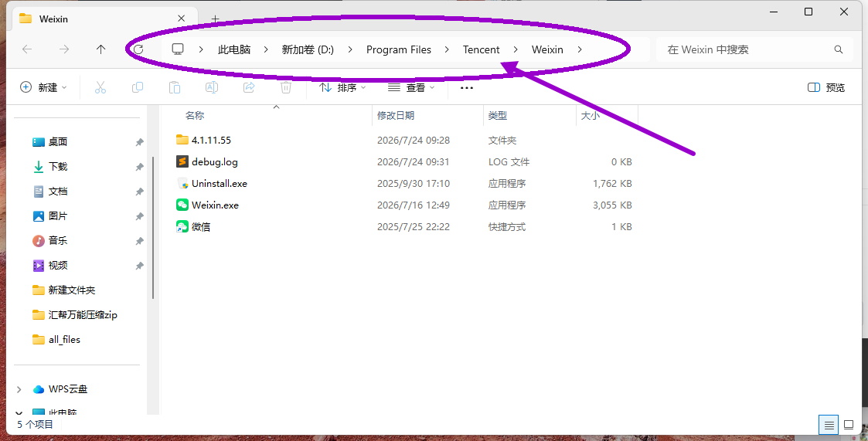The width and height of the screenshot is (868, 441).
Task: Select the Uninstall.exe file icon
Action: click(x=182, y=183)
